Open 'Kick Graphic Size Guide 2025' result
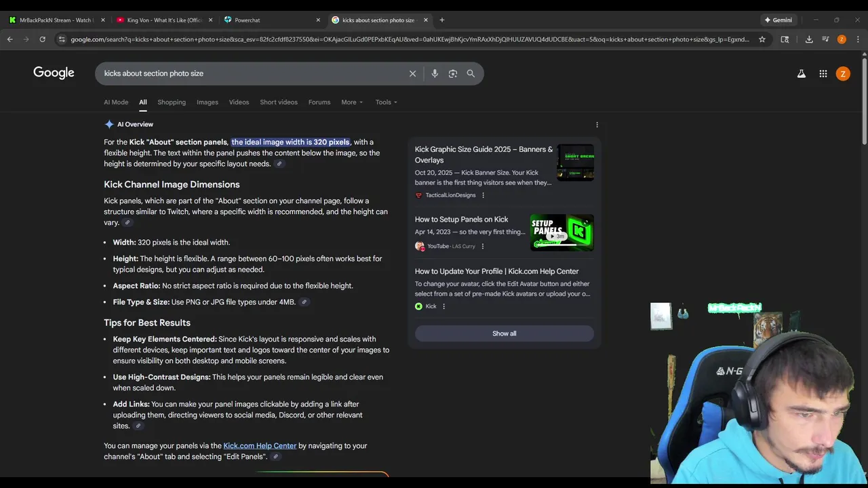 [x=484, y=155]
